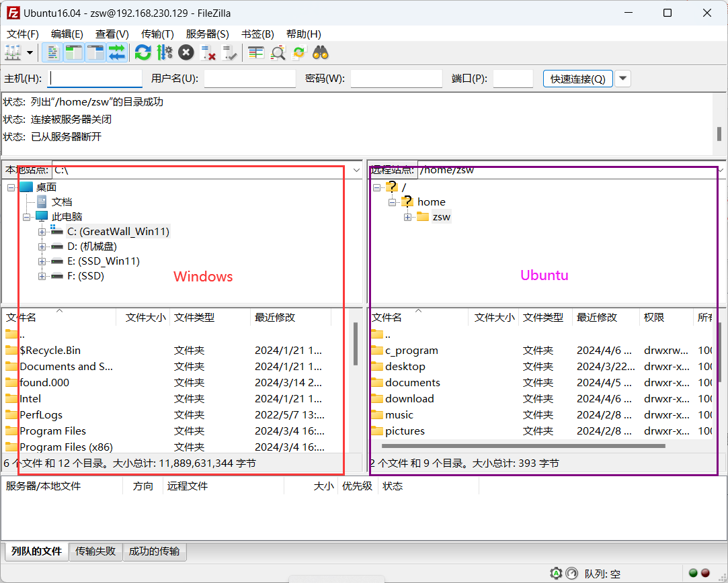This screenshot has width=728, height=583.
Task: Toggle the transfer queue display
Action: click(x=117, y=53)
